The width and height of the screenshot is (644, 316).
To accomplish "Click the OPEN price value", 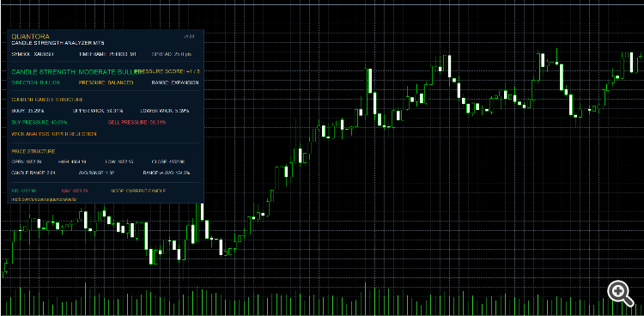I will [27, 161].
